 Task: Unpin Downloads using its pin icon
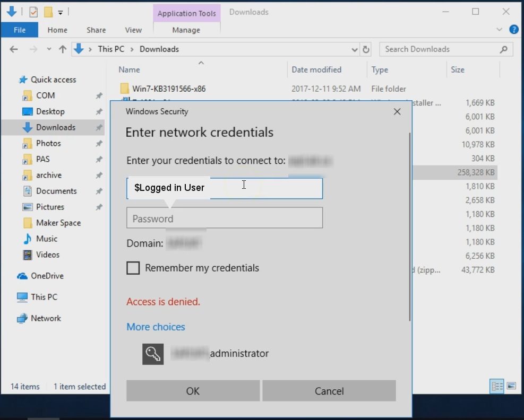(99, 127)
